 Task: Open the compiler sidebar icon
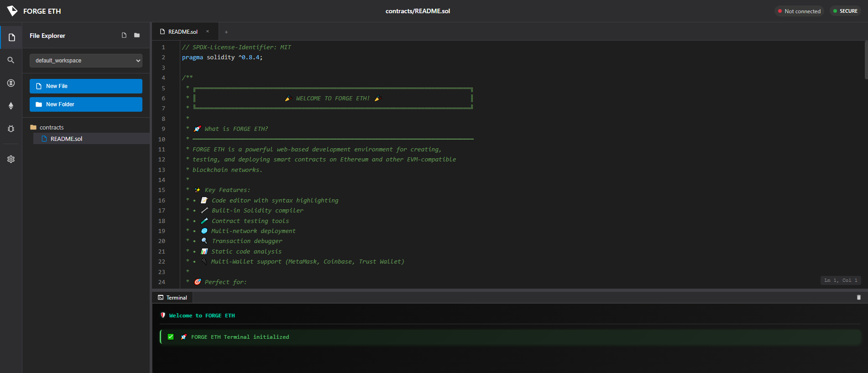(x=11, y=83)
